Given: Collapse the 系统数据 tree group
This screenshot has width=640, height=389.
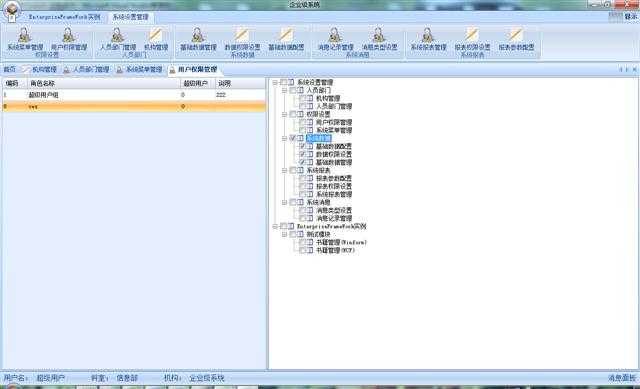Looking at the screenshot, I should [284, 138].
